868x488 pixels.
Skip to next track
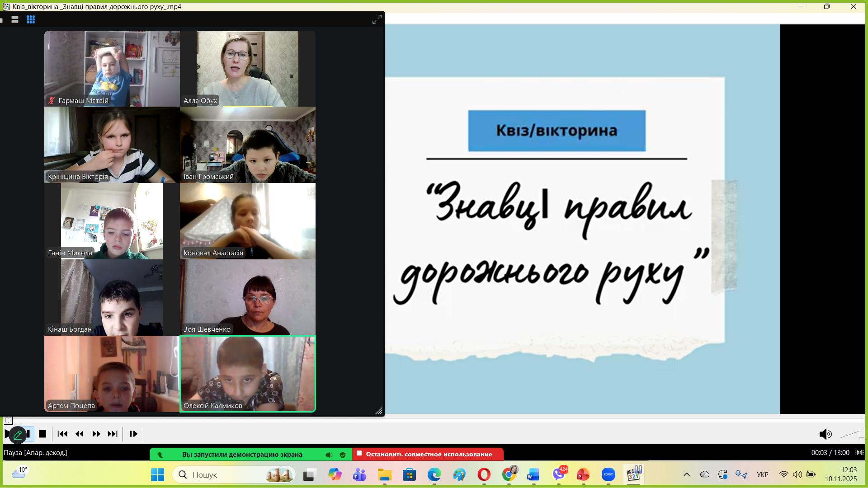[113, 434]
